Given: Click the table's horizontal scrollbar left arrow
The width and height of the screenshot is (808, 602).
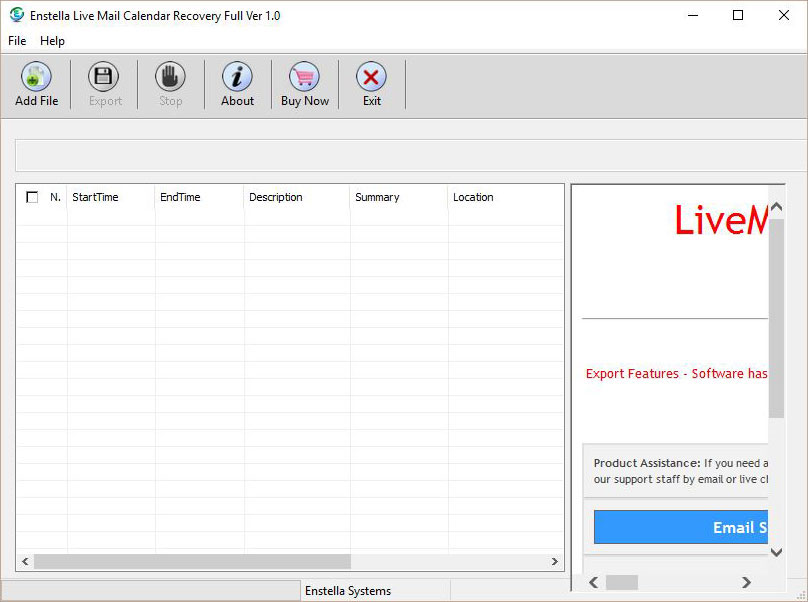Looking at the screenshot, I should [x=25, y=562].
